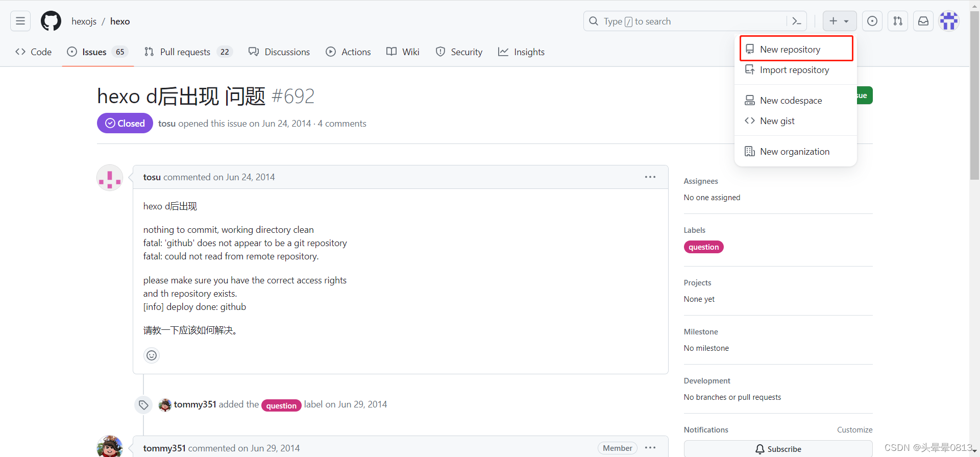Open the plus create-new dropdown

point(839,21)
